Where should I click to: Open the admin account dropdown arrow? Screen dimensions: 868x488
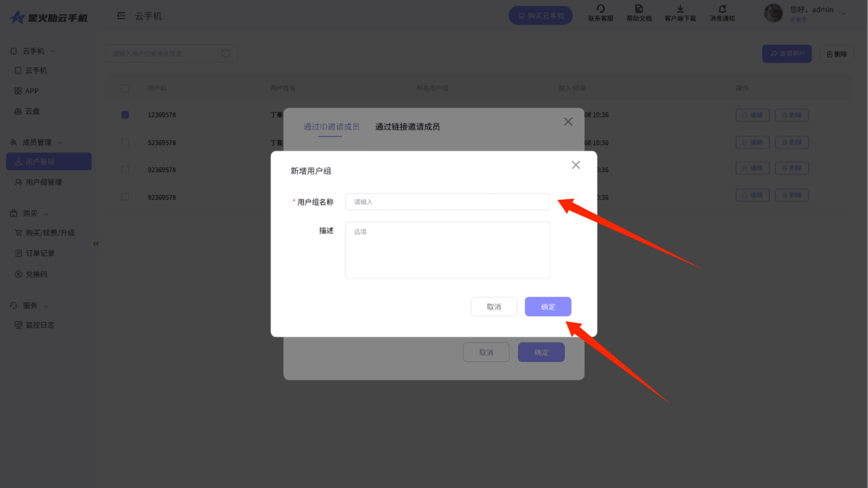[x=844, y=14]
